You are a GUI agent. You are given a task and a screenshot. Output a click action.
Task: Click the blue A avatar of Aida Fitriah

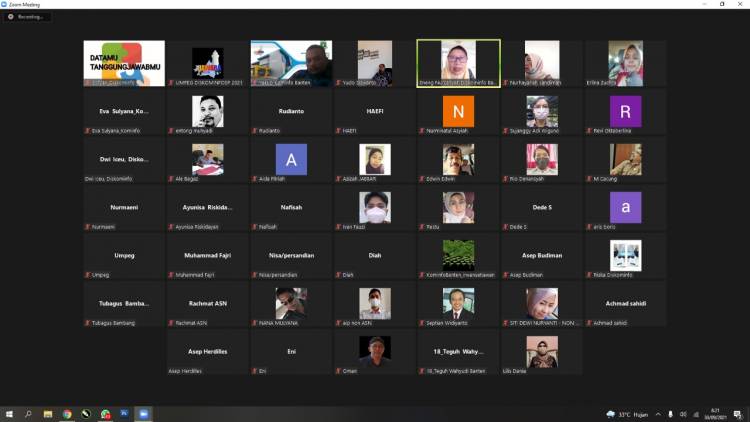[291, 159]
